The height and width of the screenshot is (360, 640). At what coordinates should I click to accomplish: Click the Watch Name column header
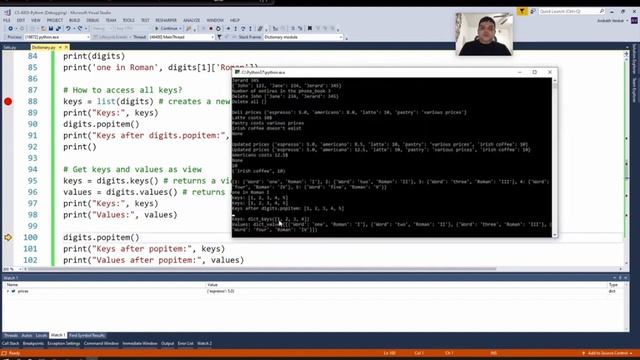[12, 285]
